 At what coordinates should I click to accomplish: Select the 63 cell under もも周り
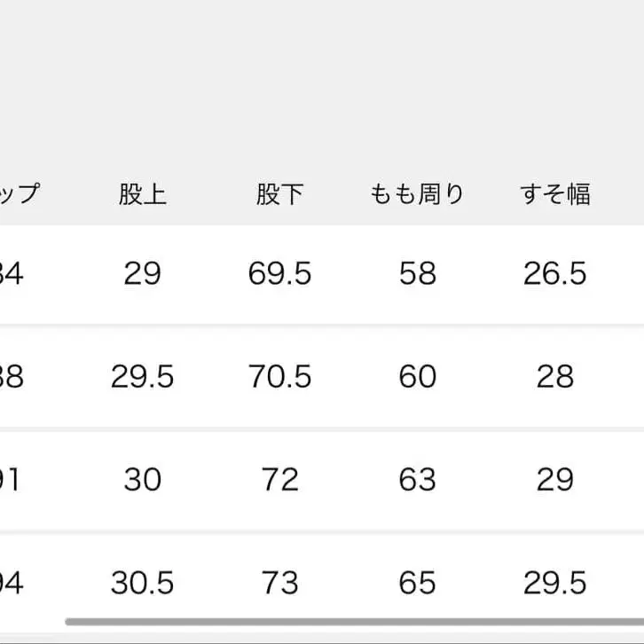coord(417,480)
